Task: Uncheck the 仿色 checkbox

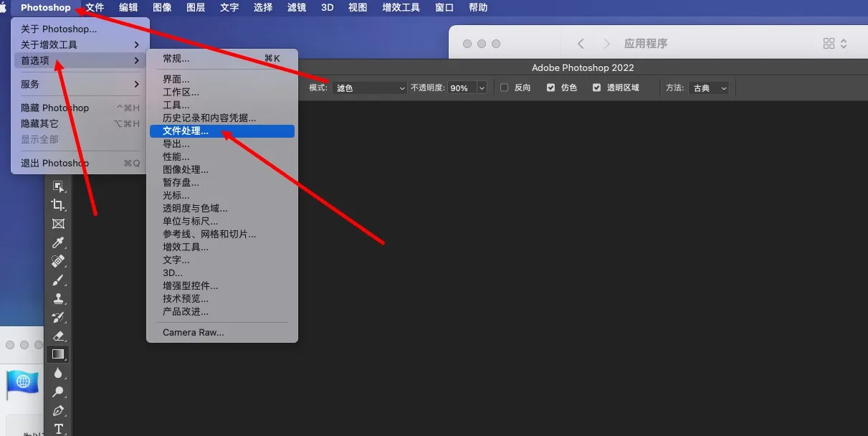Action: 550,87
